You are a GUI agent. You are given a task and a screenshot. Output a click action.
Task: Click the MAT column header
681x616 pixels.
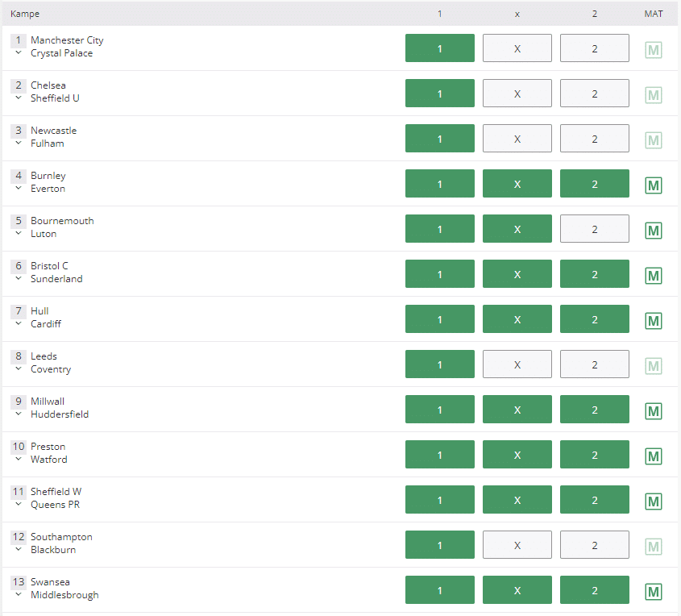(x=654, y=14)
